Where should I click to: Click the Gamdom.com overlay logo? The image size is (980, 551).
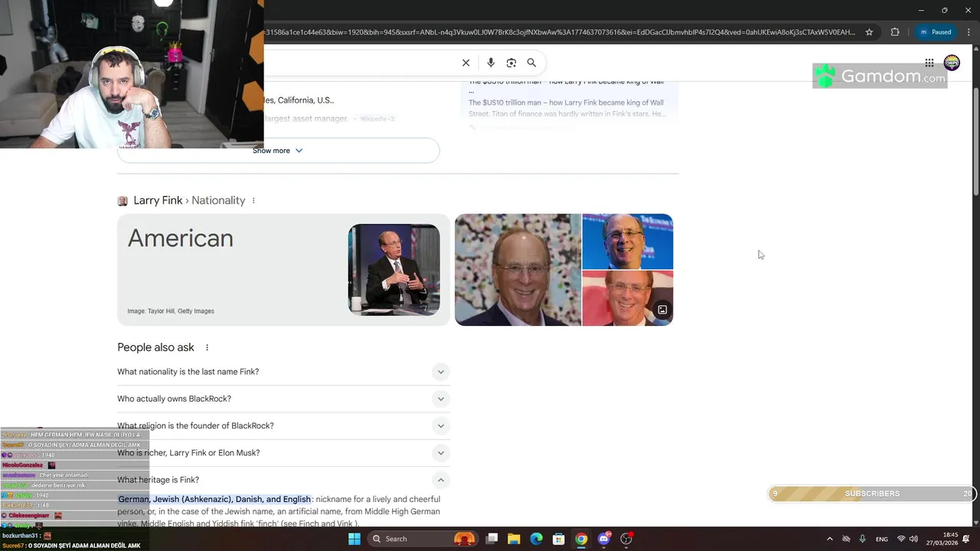[x=880, y=76]
